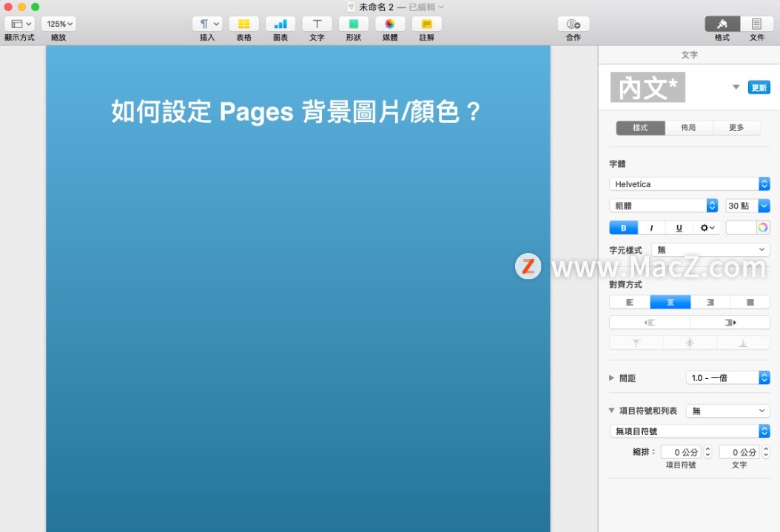Click the document title 未命名 2

coord(377,7)
